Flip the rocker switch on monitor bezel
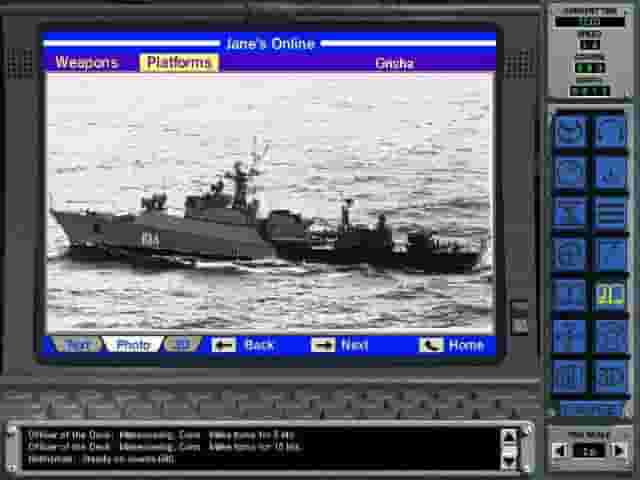The image size is (640, 480). [519, 317]
